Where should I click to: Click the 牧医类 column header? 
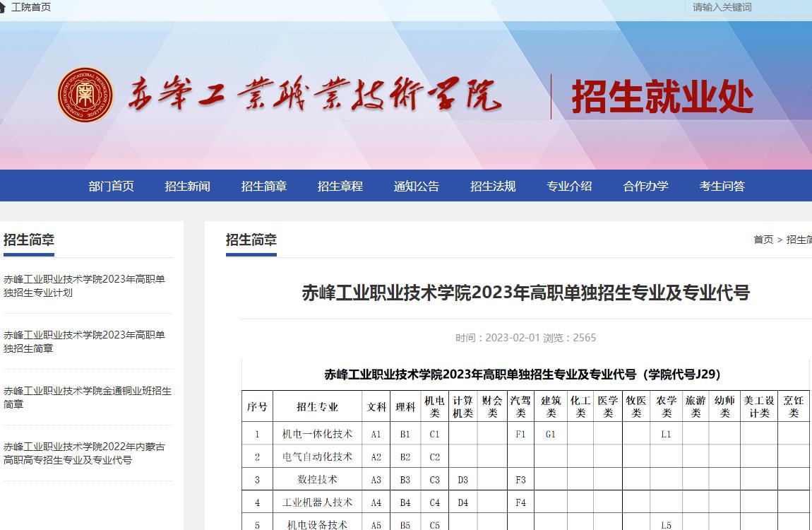(x=636, y=407)
